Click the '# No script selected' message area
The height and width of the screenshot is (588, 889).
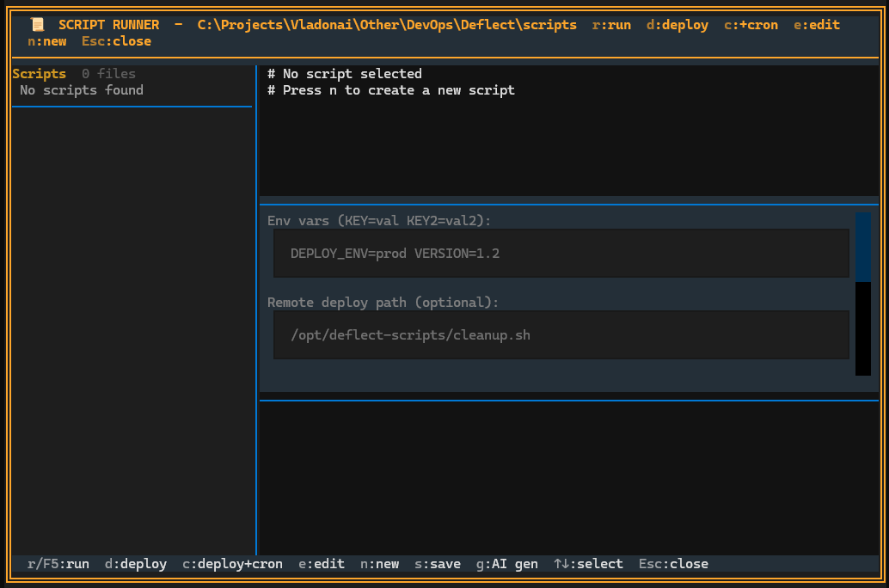tap(344, 73)
